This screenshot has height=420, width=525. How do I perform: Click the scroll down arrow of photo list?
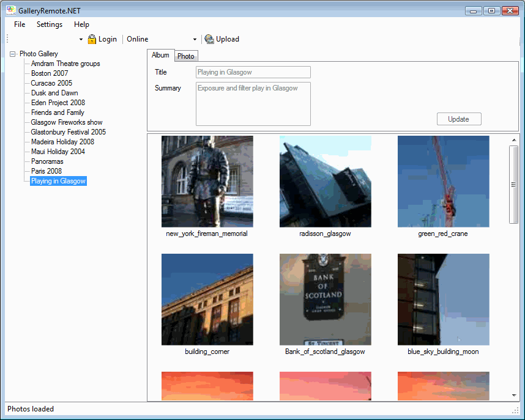pos(514,396)
